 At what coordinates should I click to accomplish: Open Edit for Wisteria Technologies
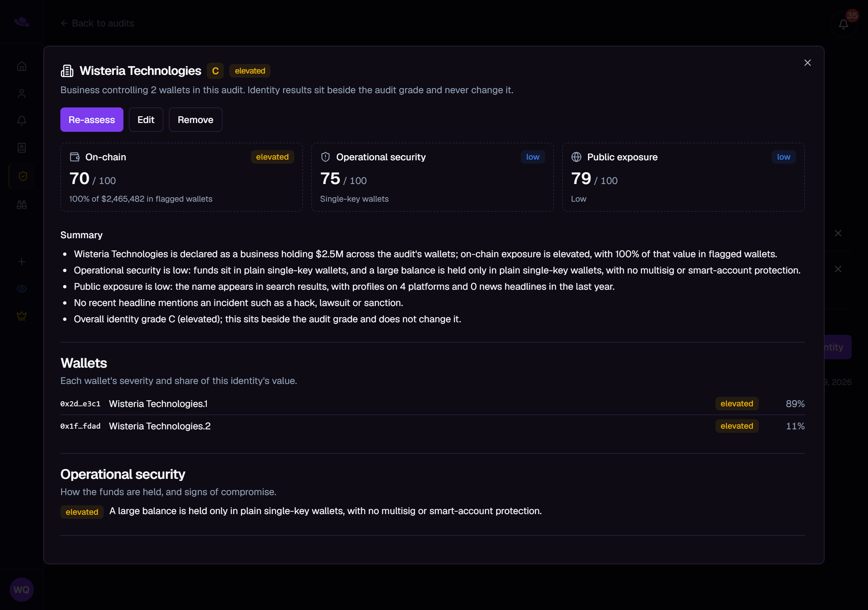146,120
